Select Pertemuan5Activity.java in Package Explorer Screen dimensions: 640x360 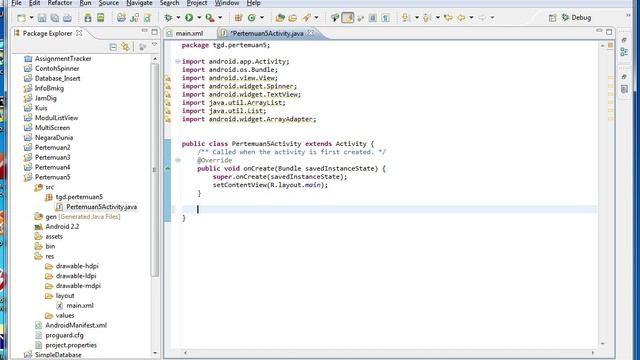(x=102, y=207)
